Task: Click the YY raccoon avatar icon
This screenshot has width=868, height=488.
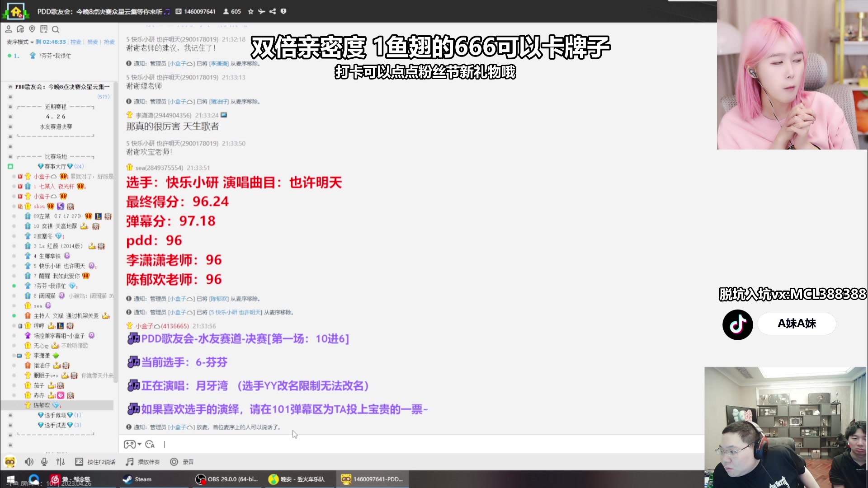Action: (x=10, y=462)
